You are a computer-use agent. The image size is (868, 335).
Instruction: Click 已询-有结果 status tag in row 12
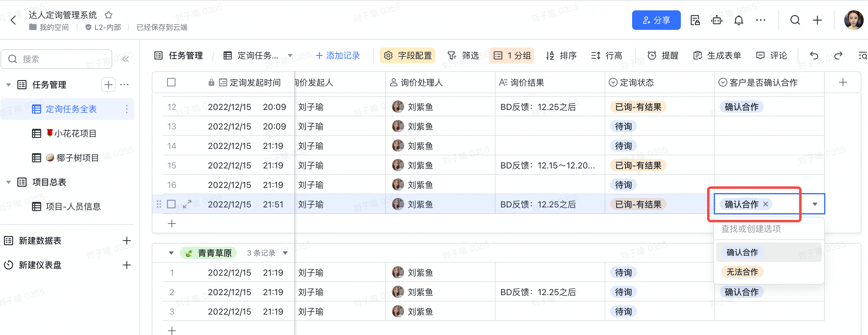[638, 107]
